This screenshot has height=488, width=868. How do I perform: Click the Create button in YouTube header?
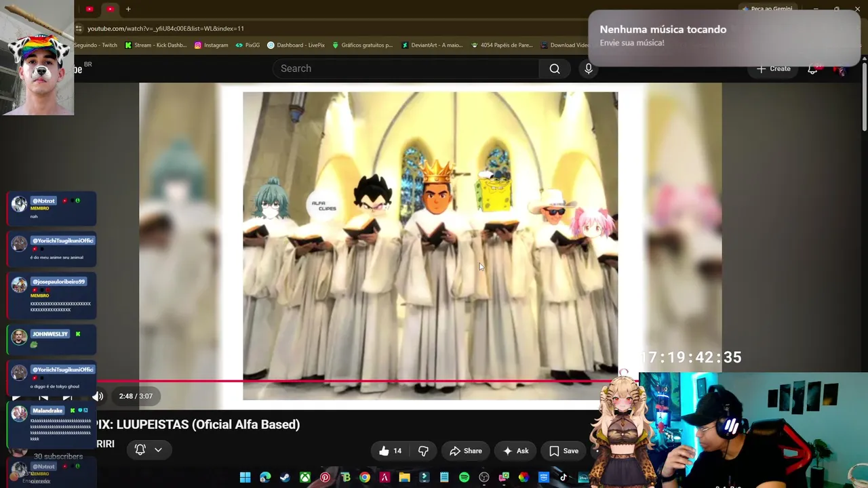coord(774,68)
